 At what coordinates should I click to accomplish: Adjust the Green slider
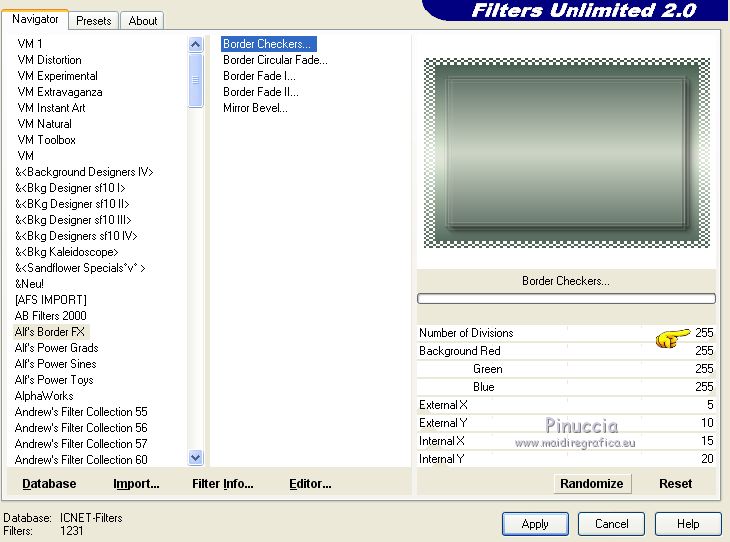(566, 369)
